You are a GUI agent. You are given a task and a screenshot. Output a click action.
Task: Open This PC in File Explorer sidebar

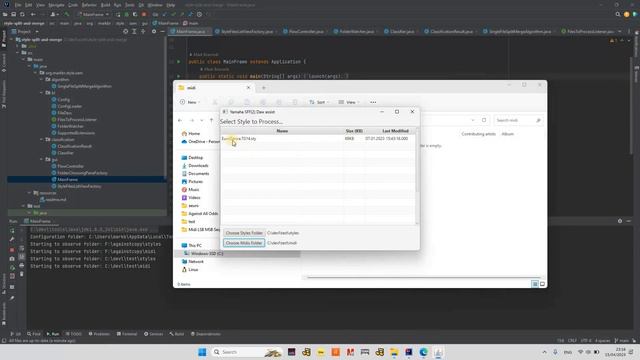[x=192, y=245]
